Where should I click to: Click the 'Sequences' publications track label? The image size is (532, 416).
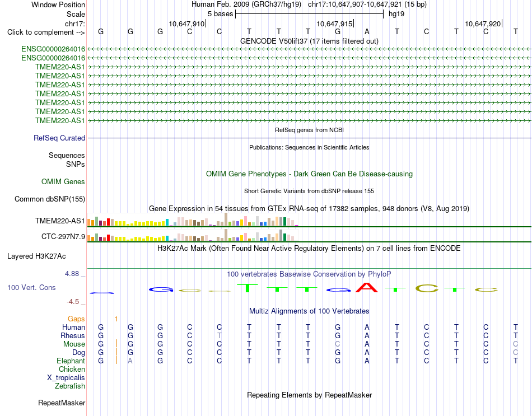67,156
